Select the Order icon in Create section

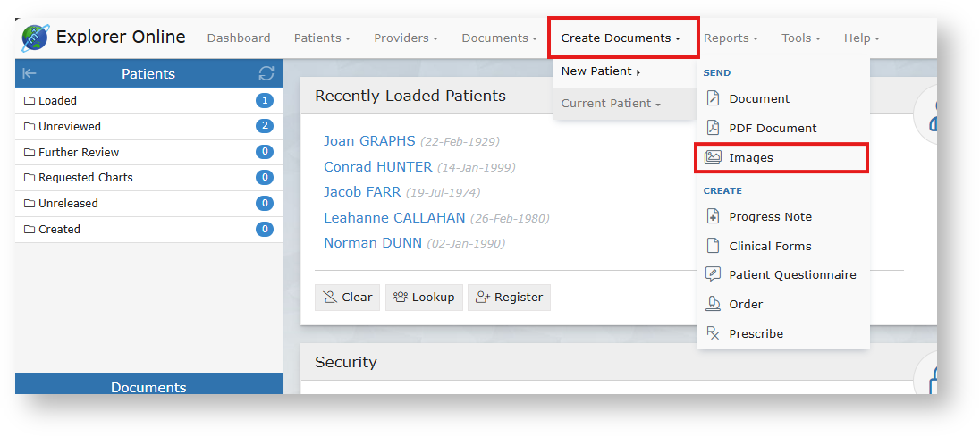point(713,304)
